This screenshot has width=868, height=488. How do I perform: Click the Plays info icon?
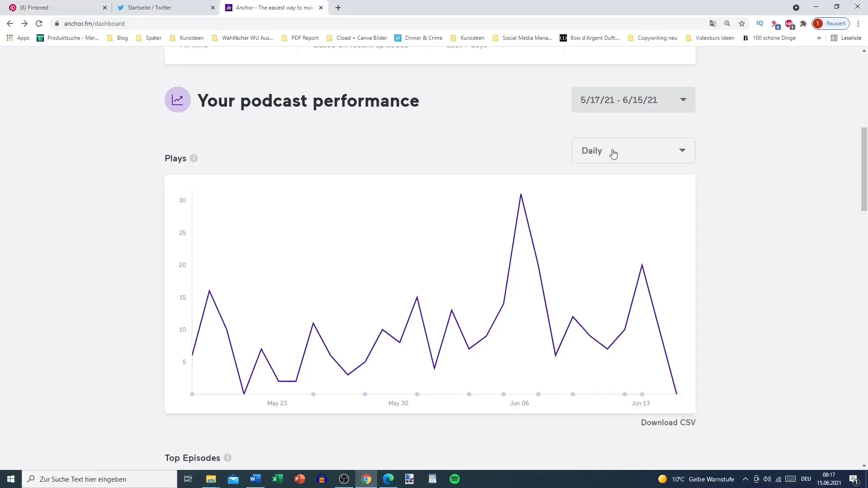pos(194,158)
